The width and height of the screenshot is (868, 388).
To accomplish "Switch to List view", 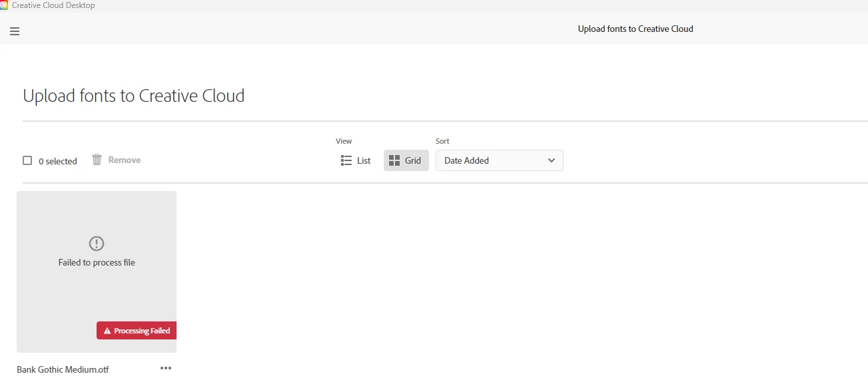I will click(356, 160).
